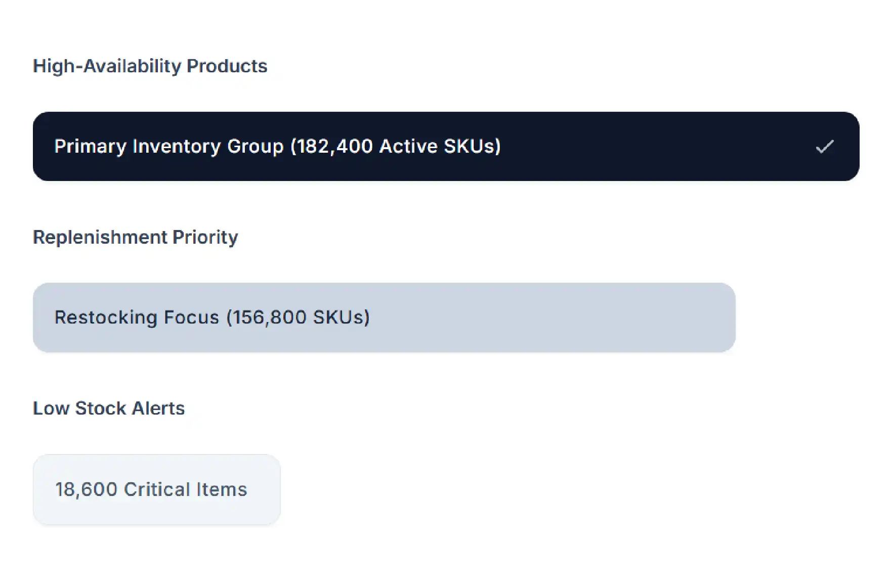
Task: Click the words 'Critical Items'
Action: pos(186,489)
